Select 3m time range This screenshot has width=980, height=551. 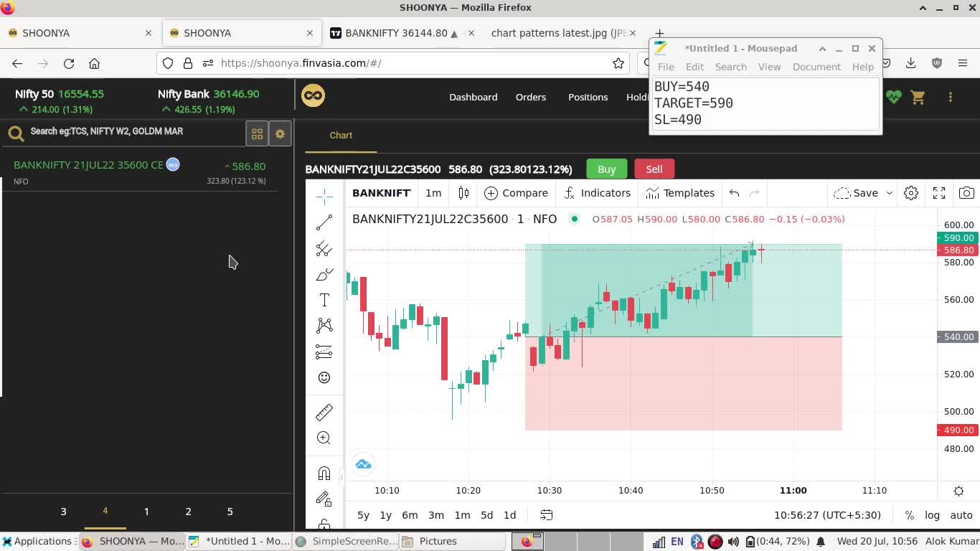[436, 515]
